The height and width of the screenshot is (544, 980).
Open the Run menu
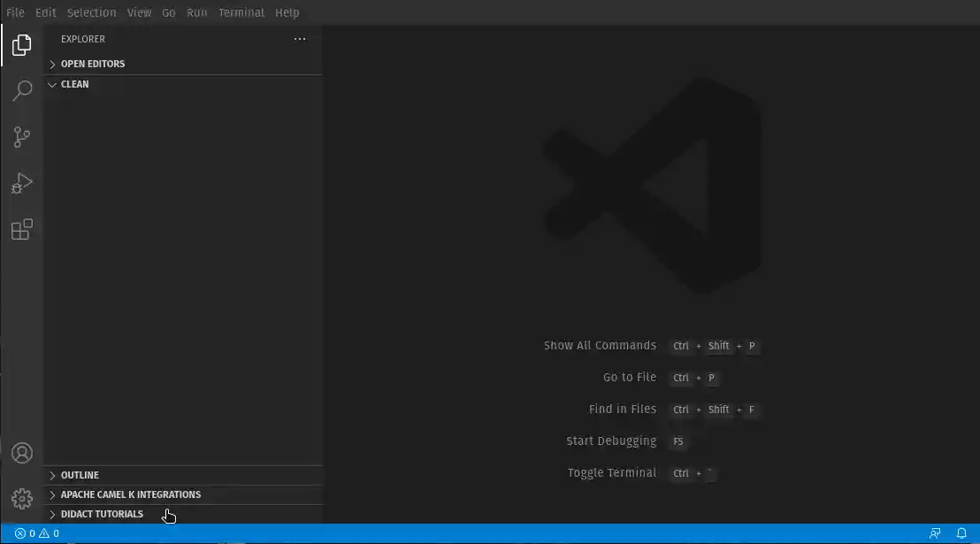pos(196,12)
